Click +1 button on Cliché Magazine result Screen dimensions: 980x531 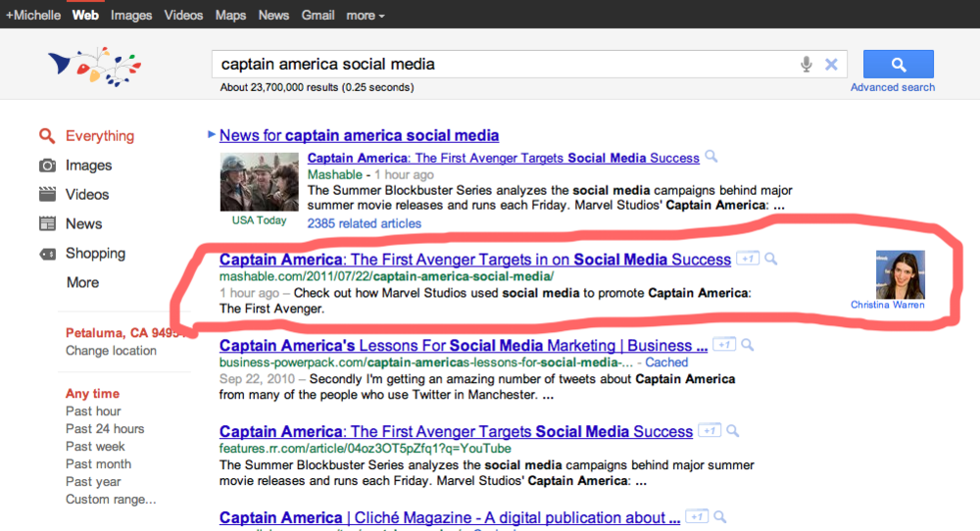click(x=697, y=516)
